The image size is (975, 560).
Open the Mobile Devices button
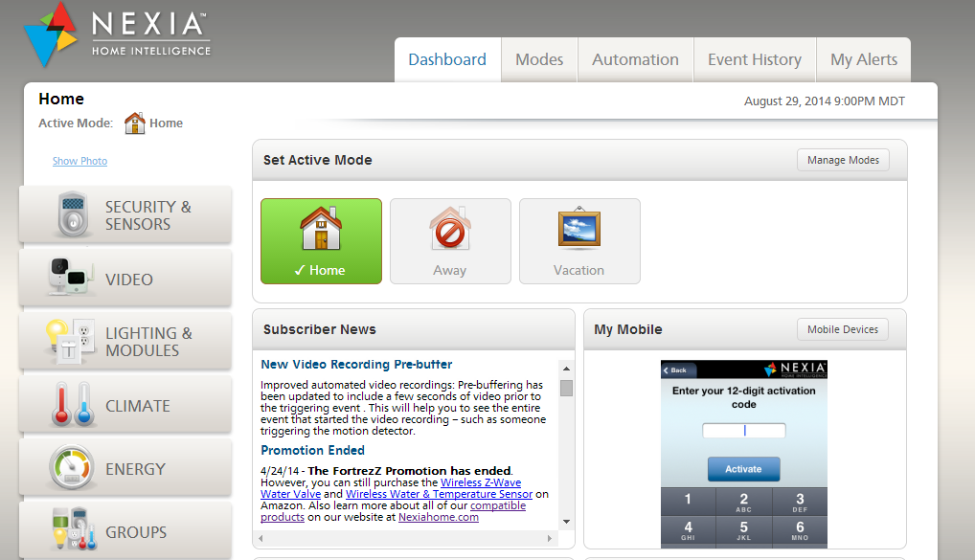click(x=843, y=329)
